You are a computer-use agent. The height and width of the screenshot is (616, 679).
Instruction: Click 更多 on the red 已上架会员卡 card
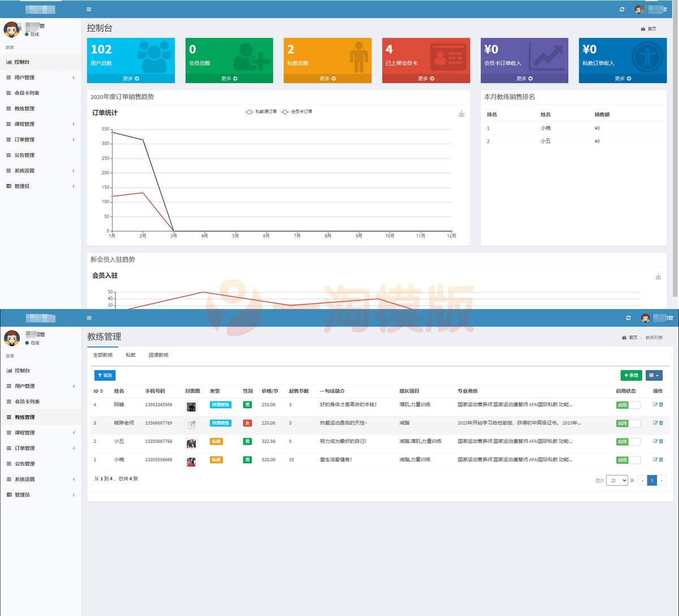coord(426,79)
